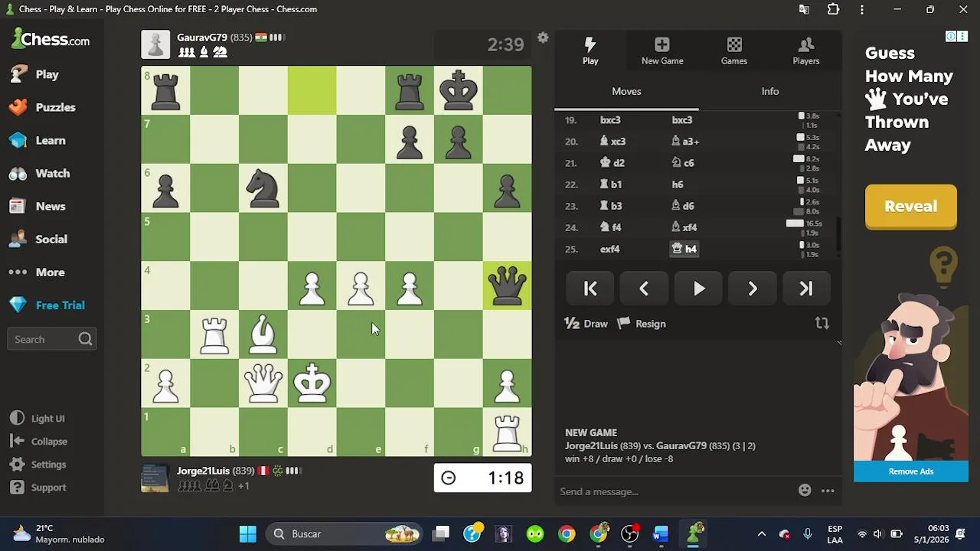
Task: Select the black knight on c6
Action: (263, 188)
